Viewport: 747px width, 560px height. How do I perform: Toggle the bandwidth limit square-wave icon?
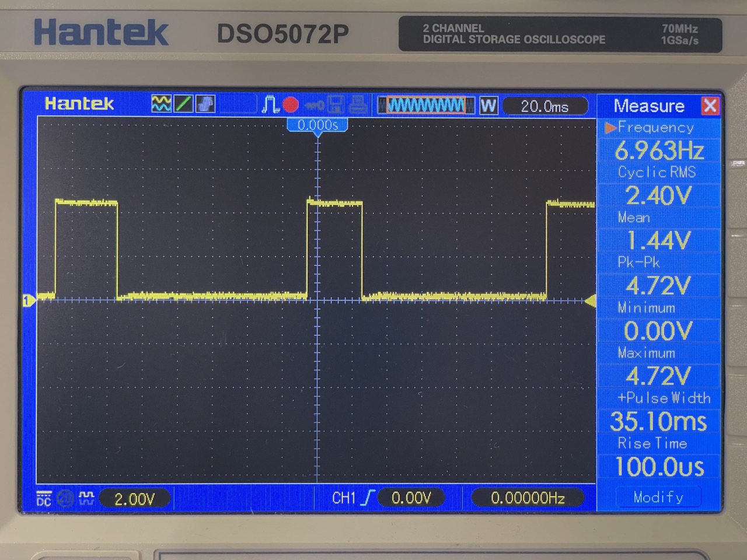(x=86, y=498)
